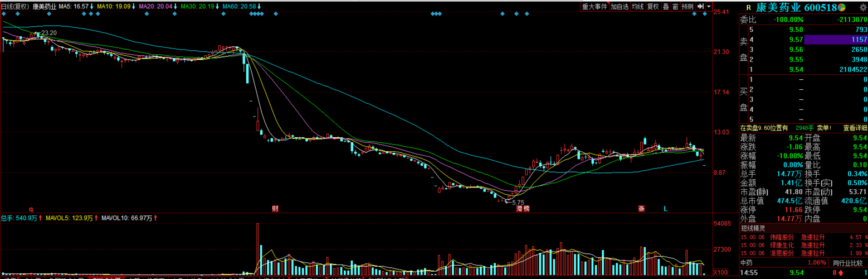Click the 金额 1.41亿 value
The height and width of the screenshot is (279, 868).
791,183
